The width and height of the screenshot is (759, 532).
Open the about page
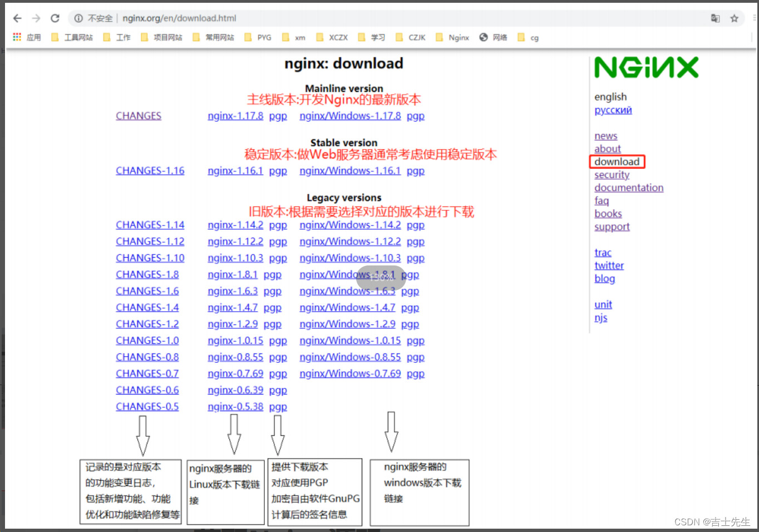(608, 149)
